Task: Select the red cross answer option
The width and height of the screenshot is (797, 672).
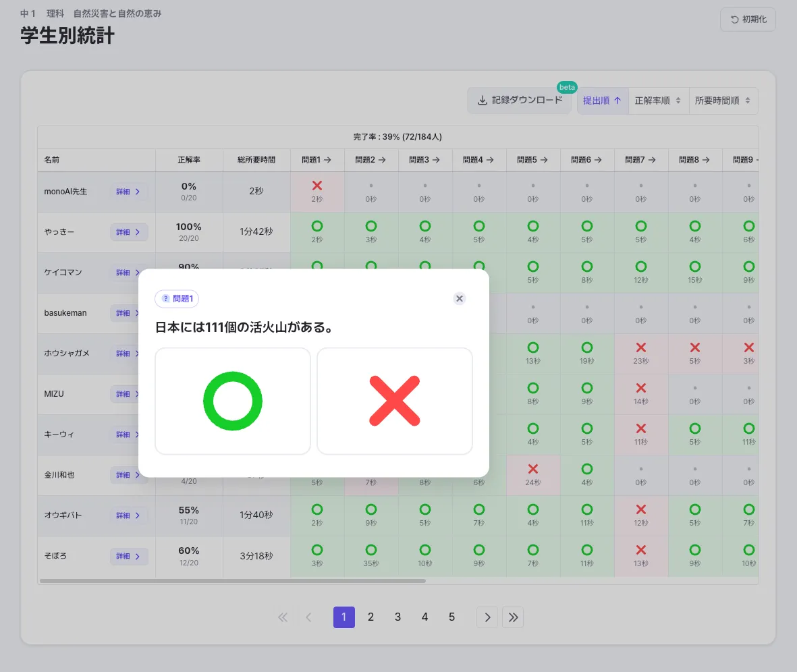Action: click(395, 401)
